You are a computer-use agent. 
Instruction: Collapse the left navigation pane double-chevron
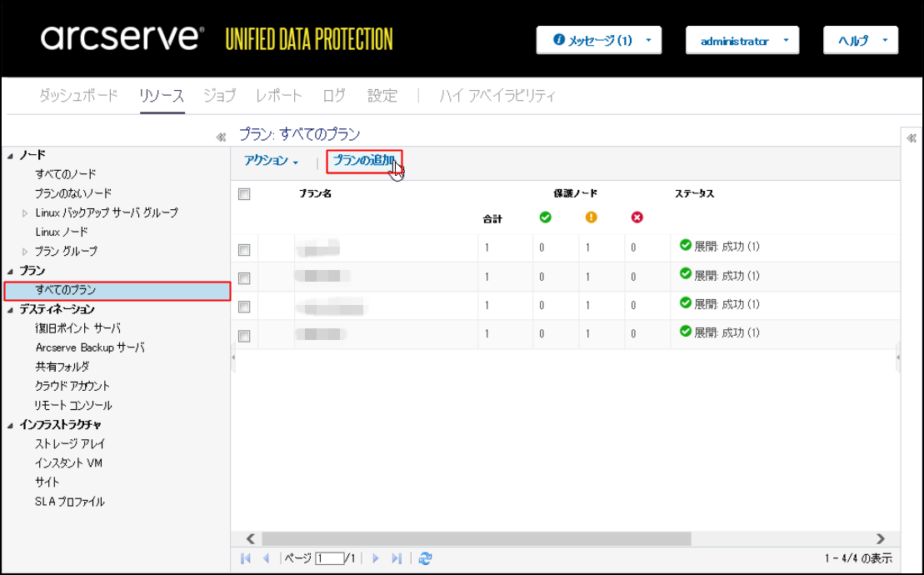pyautogui.click(x=221, y=137)
